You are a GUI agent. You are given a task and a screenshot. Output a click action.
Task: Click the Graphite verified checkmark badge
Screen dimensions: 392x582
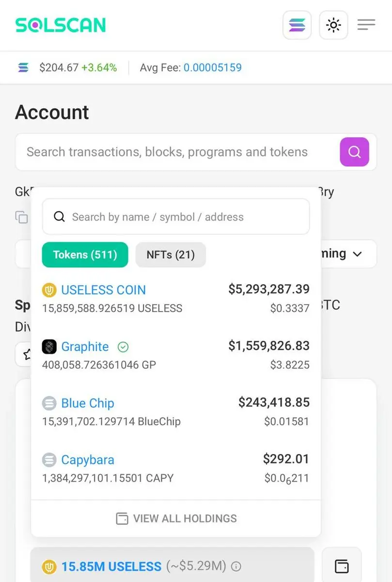[x=123, y=347]
